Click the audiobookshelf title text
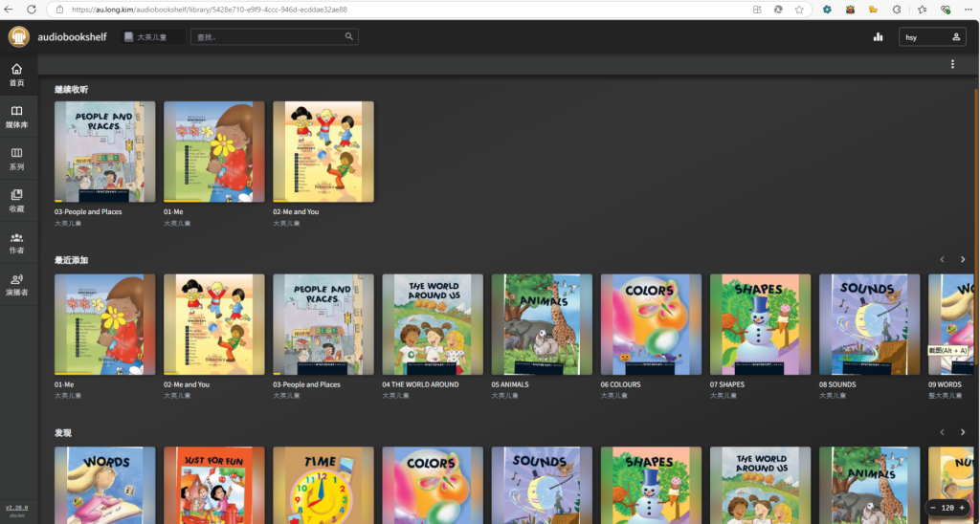The height and width of the screenshot is (524, 980). (x=74, y=37)
